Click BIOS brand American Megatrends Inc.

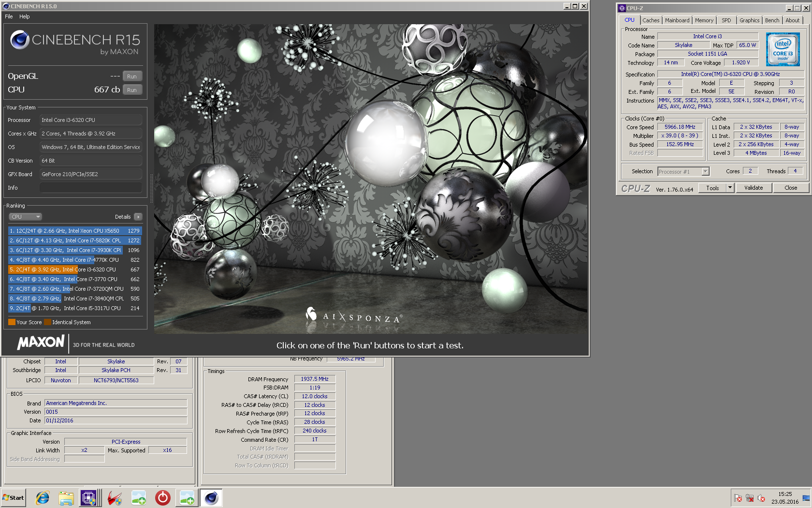(x=116, y=403)
